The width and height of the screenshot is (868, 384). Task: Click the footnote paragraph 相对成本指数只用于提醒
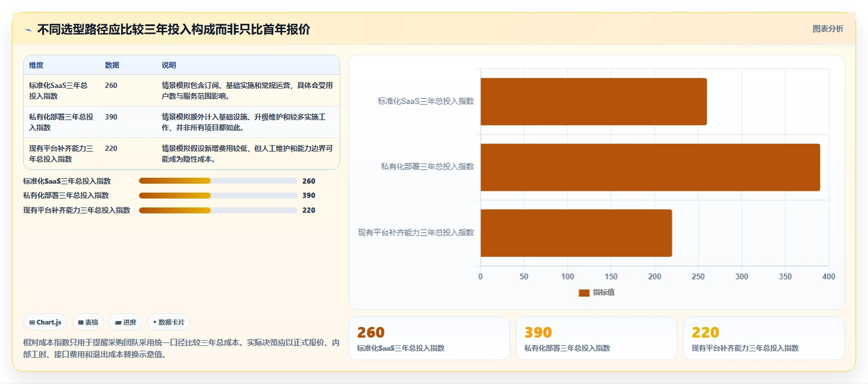coord(181,348)
